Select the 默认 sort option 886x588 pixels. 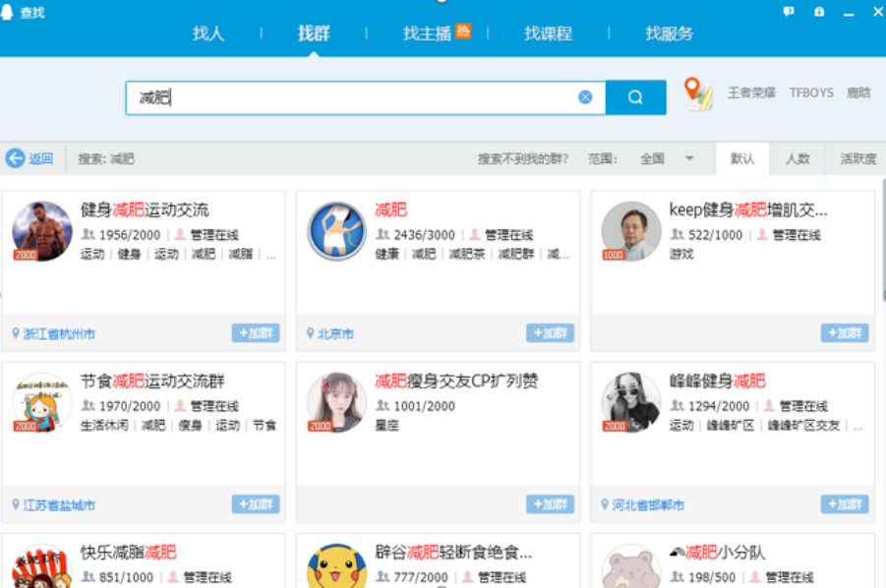(x=743, y=158)
